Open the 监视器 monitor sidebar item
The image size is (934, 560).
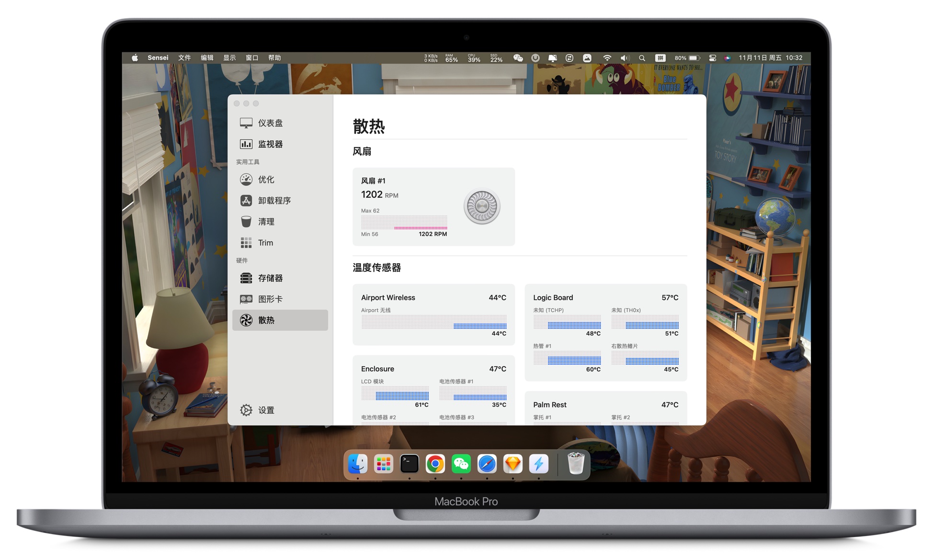coord(280,144)
